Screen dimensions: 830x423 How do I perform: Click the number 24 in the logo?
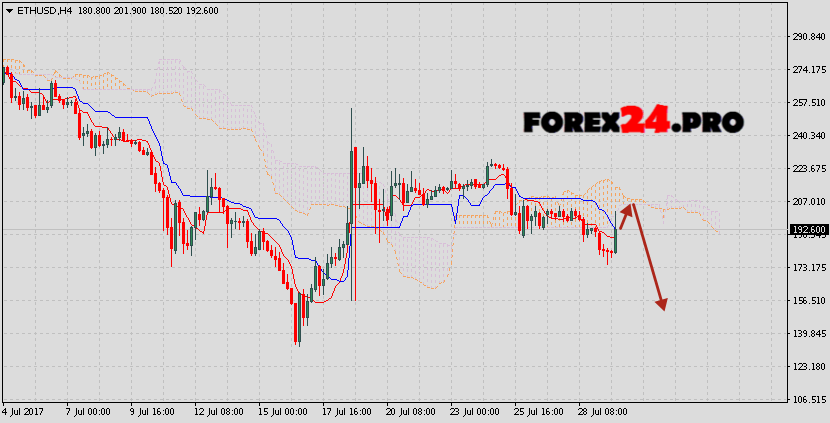point(645,122)
